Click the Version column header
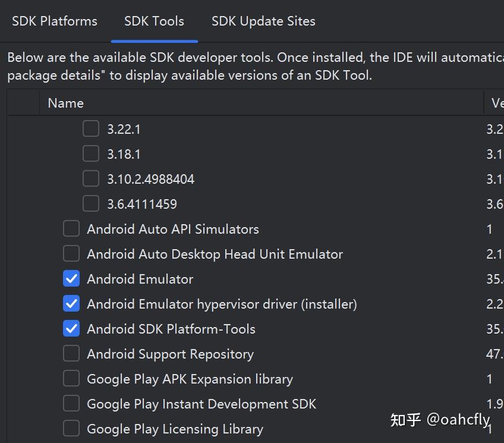 pos(497,103)
